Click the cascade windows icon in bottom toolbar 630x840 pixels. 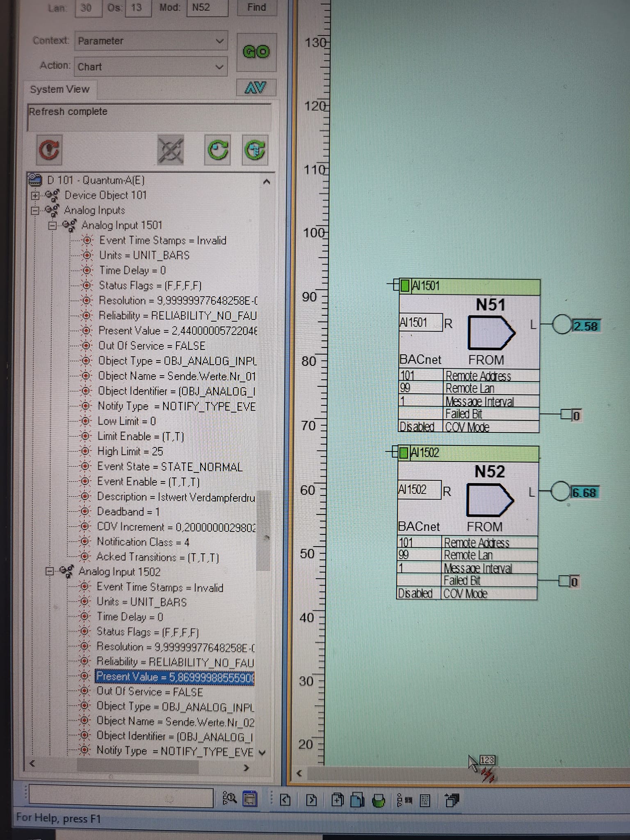(x=452, y=800)
